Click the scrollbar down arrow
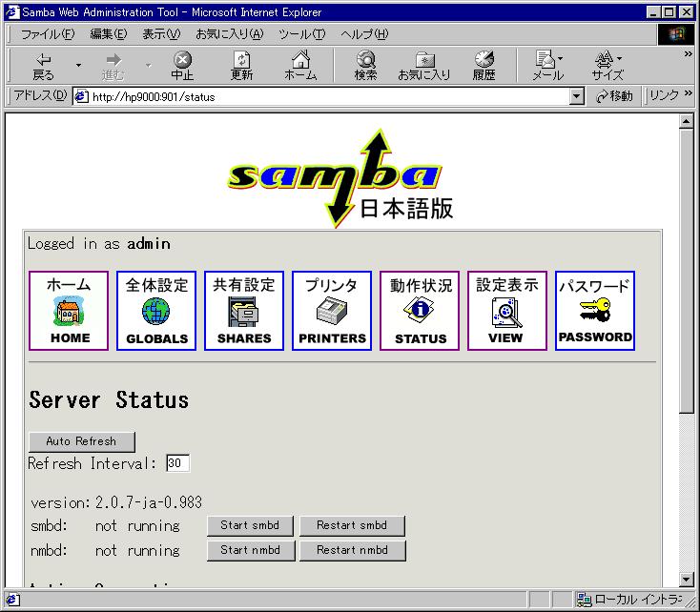This screenshot has width=700, height=612. click(x=686, y=580)
